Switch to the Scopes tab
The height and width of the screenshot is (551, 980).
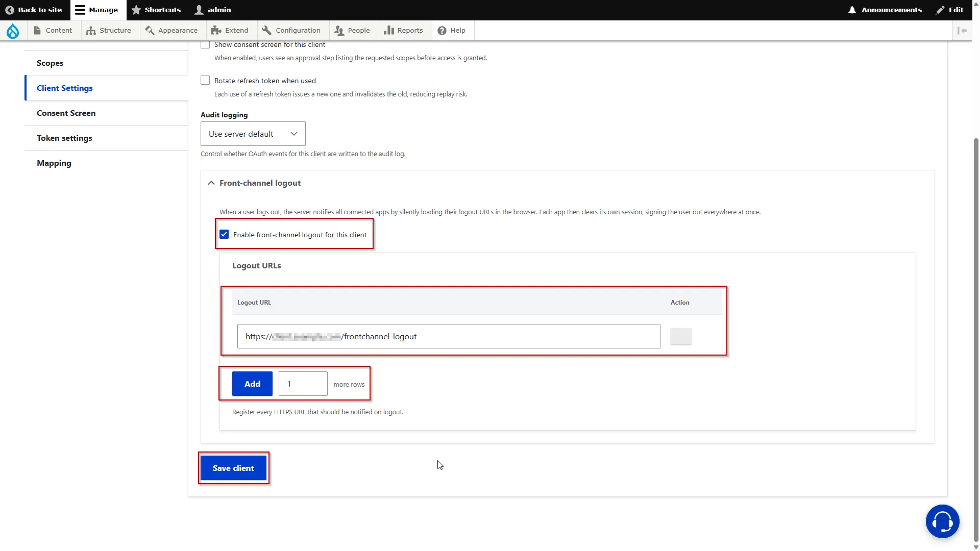click(x=106, y=63)
